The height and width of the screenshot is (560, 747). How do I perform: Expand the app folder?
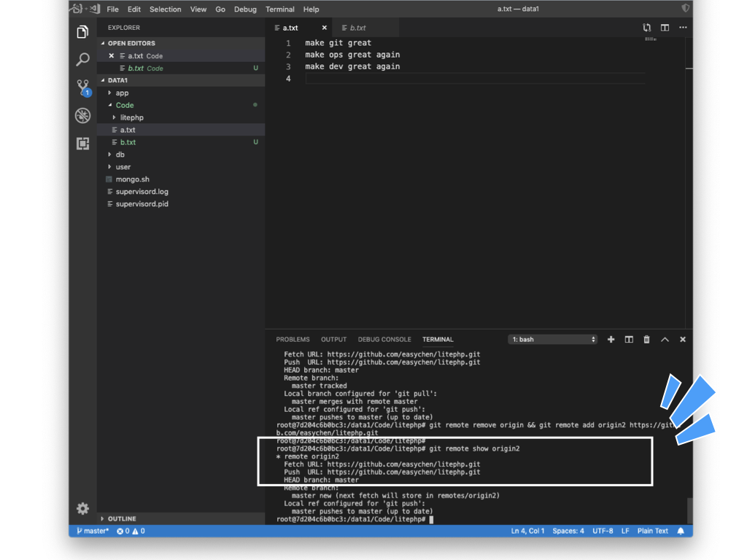[x=122, y=93]
